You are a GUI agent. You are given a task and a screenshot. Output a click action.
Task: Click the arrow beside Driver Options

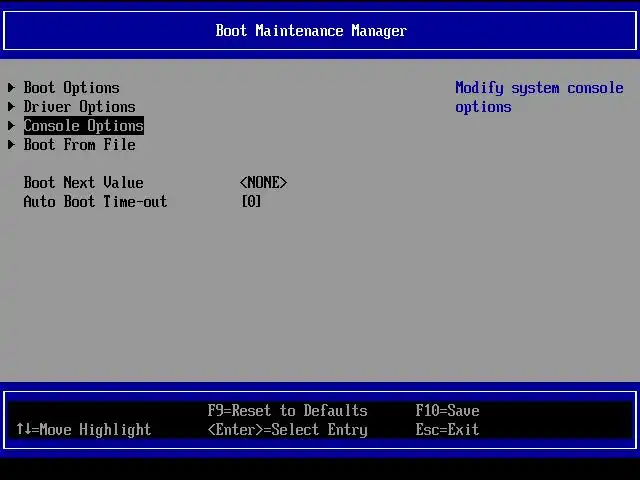tap(11, 107)
